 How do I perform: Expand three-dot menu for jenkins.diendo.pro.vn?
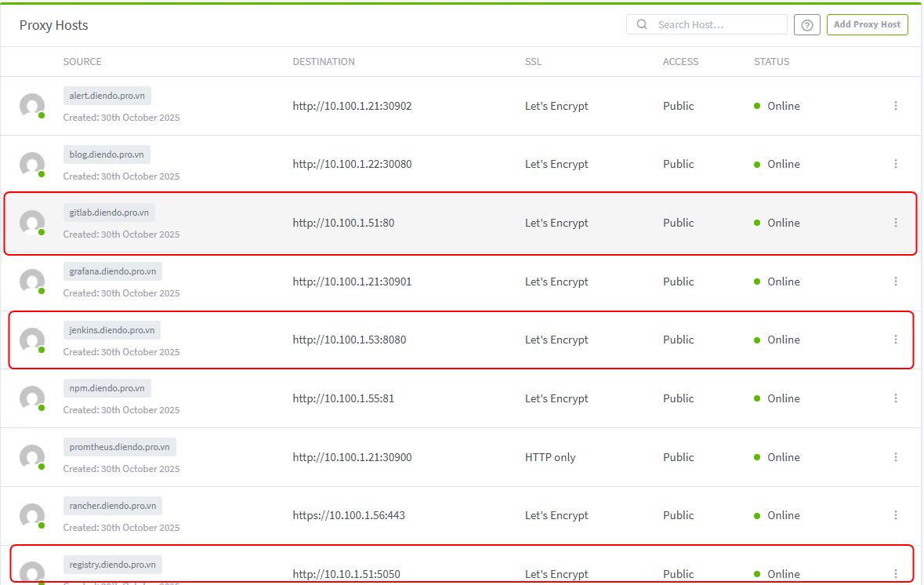(896, 340)
